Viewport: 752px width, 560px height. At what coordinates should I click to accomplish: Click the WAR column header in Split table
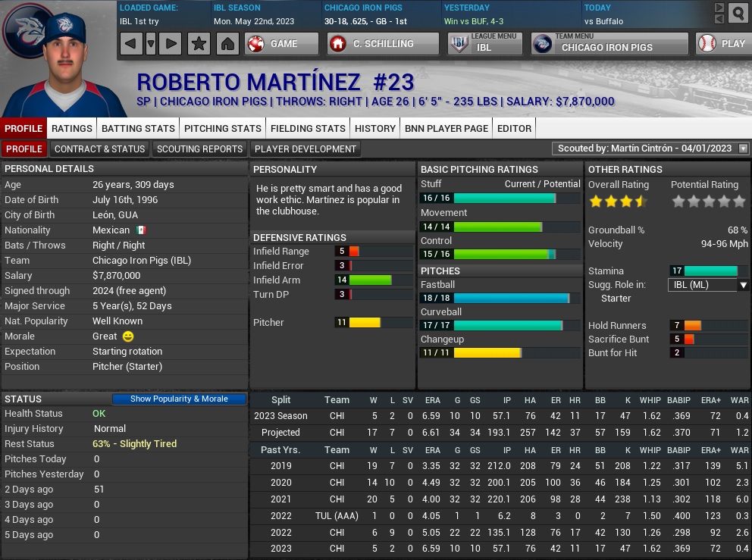[739, 400]
